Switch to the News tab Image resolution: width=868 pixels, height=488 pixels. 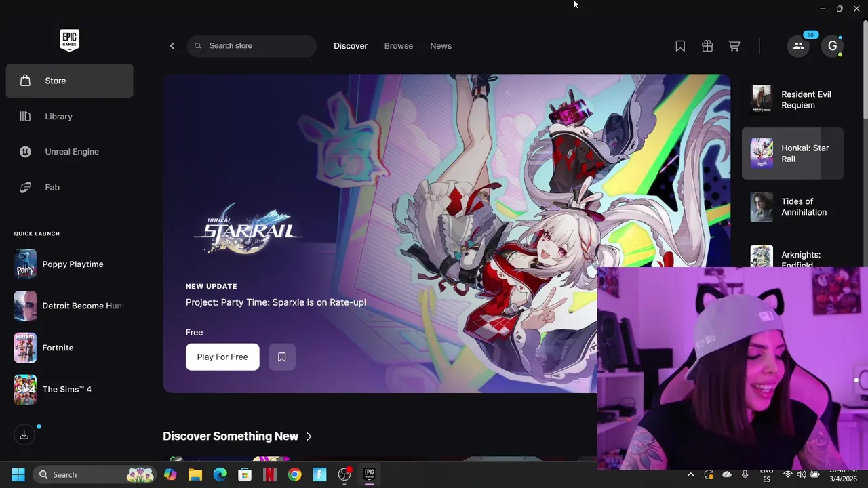(x=441, y=46)
